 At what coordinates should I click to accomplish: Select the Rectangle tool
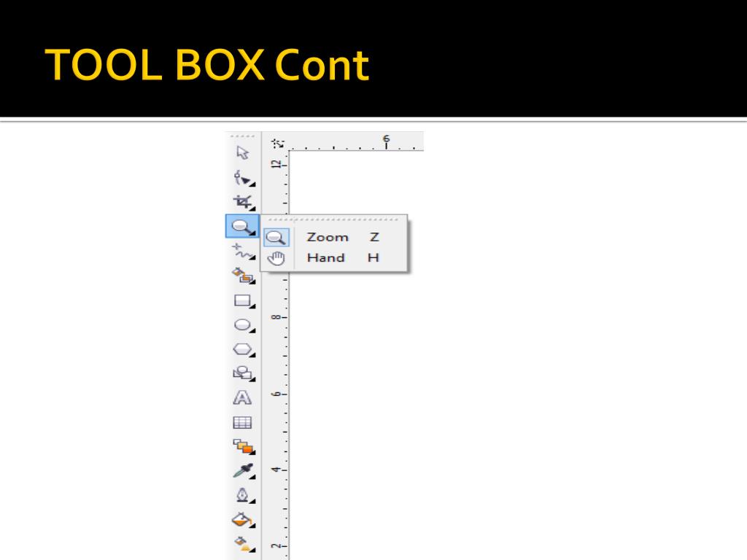click(244, 301)
